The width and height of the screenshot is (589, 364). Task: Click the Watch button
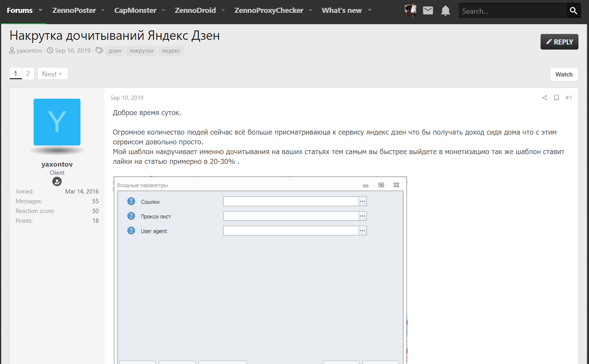[564, 74]
